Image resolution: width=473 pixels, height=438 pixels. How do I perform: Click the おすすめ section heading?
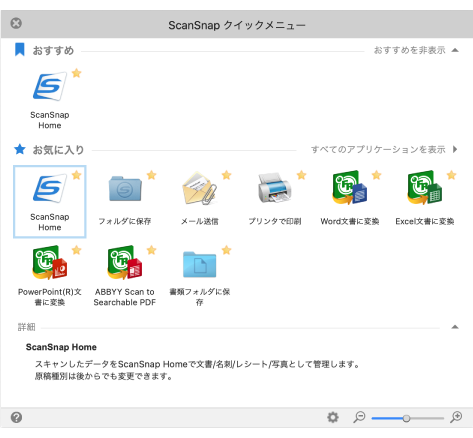[x=53, y=51]
